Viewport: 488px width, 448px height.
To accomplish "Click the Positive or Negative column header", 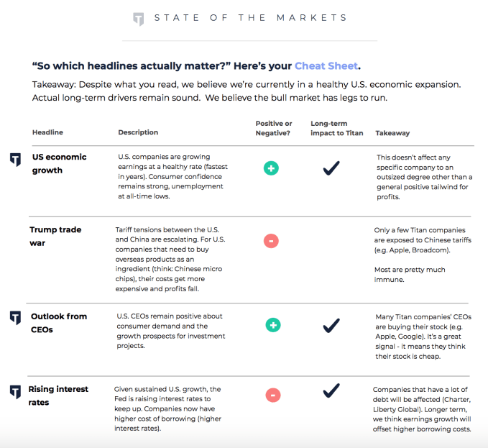I will (x=274, y=128).
